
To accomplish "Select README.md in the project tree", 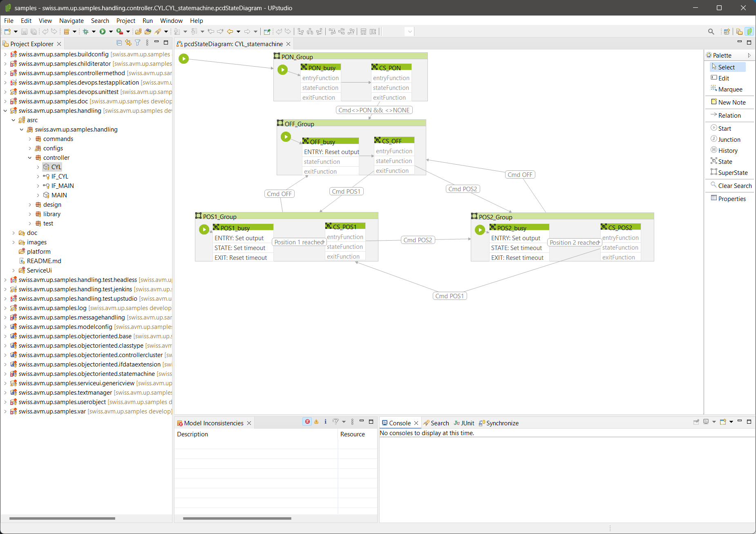I will pos(44,261).
